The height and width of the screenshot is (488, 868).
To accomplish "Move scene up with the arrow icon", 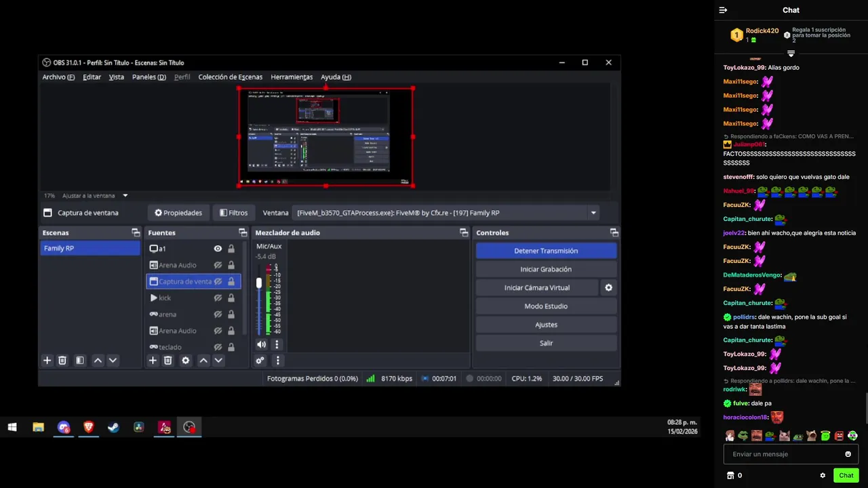I will [x=98, y=361].
